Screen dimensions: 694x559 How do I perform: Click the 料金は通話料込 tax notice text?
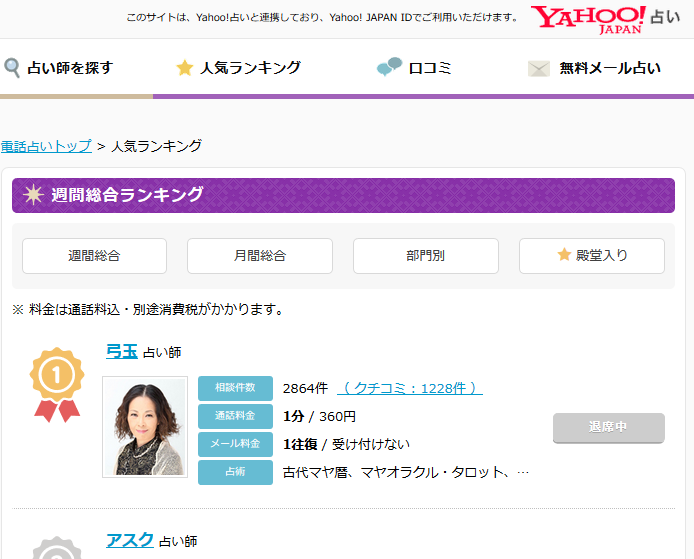pos(148,309)
